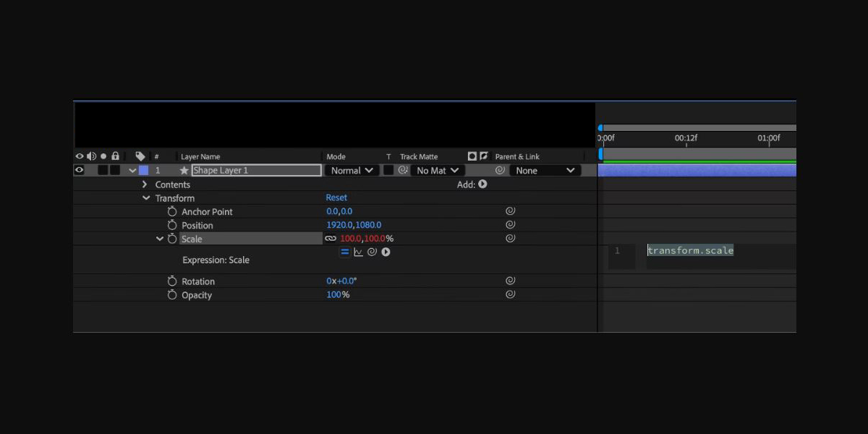Viewport: 868px width, 434px height.
Task: Click the Rotation stopwatch to add keyframe
Action: [x=172, y=281]
